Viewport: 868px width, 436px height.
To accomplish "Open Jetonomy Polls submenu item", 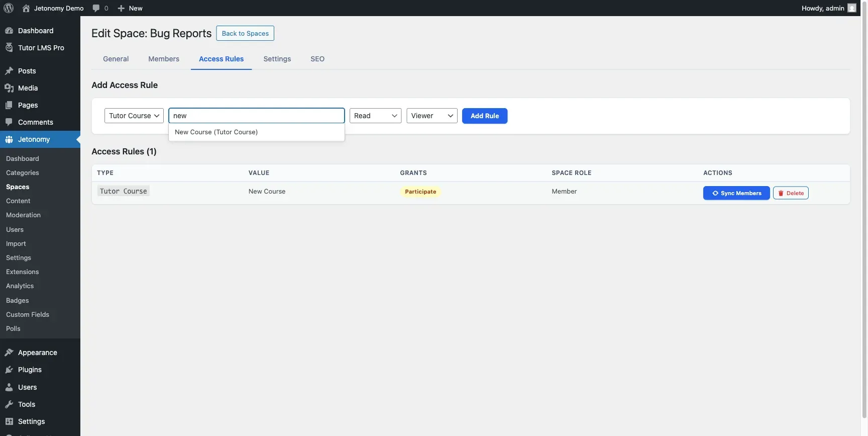I will click(x=14, y=328).
